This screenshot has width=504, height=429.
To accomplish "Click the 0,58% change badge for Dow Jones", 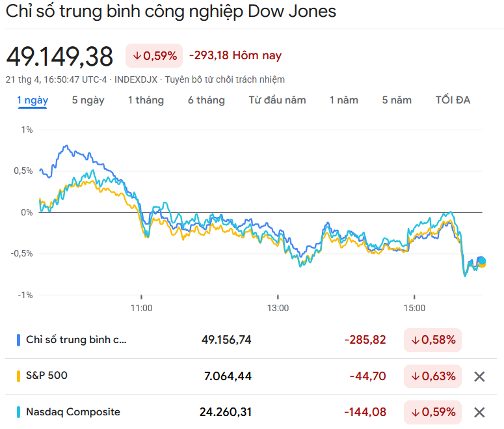I will pos(432,340).
